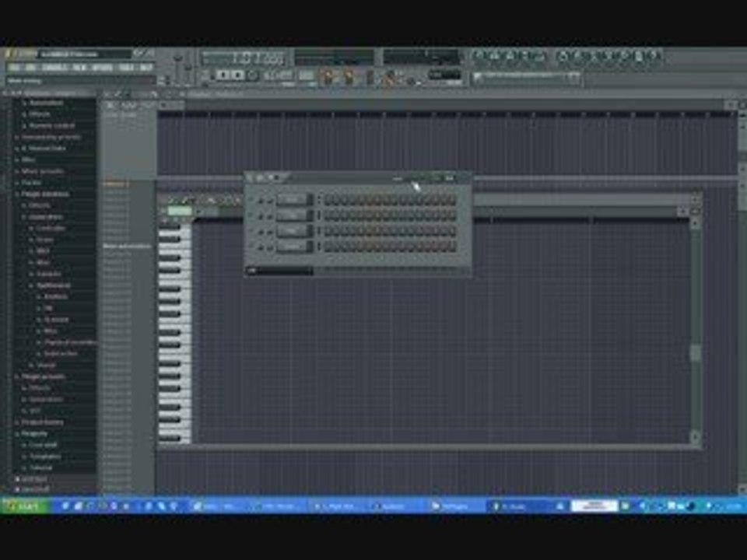Open the VIEW menu
This screenshot has height=560, width=747.
point(79,68)
